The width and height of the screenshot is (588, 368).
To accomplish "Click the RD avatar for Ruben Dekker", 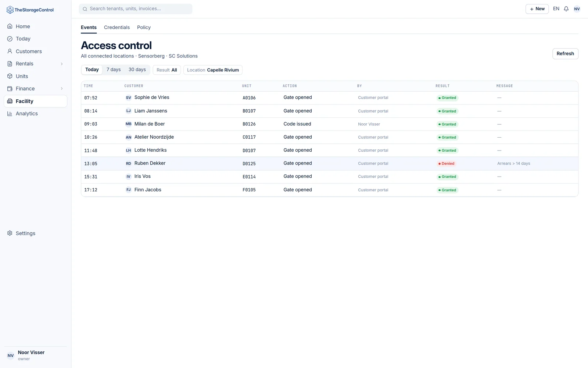I will [x=129, y=163].
